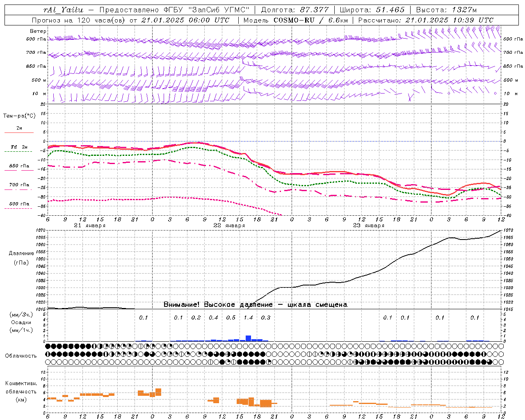Image resolution: width=525 pixels, height=420 pixels.
Task: Select the Модель COSMO-RU / 6.6км label
Action: [x=296, y=20]
